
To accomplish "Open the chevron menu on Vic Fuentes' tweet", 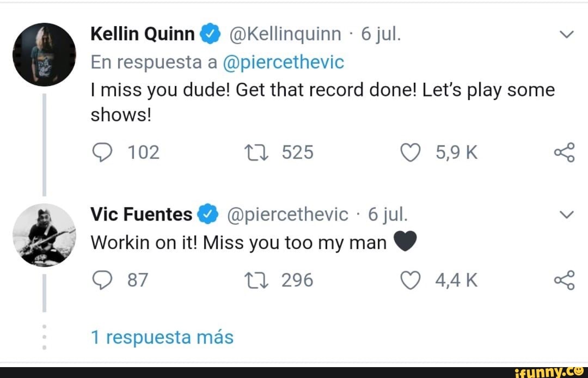I will coord(566,215).
